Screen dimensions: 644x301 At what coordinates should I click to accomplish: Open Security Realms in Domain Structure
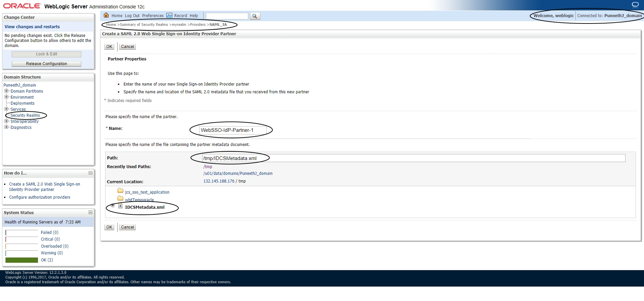point(25,115)
